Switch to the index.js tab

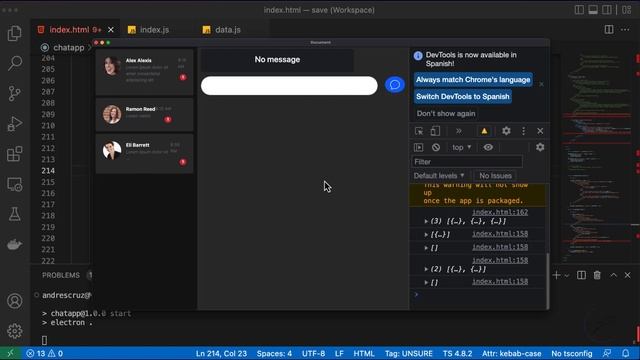pos(154,30)
